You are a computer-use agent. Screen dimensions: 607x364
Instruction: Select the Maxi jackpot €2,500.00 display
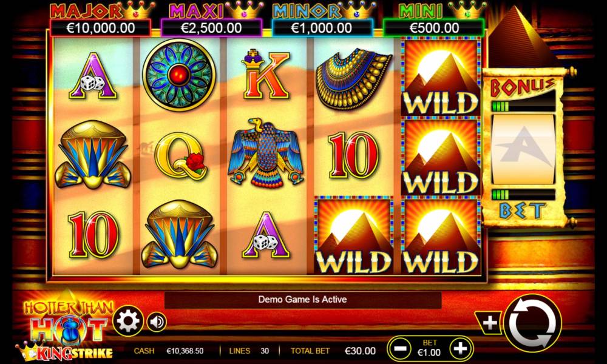point(211,28)
